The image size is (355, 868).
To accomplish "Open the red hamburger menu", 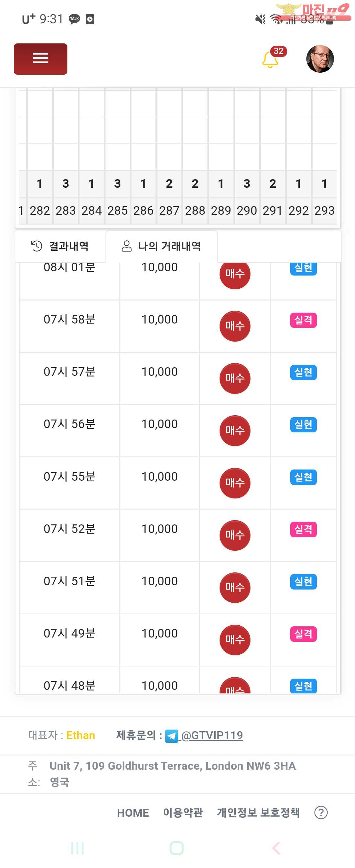I will [40, 59].
